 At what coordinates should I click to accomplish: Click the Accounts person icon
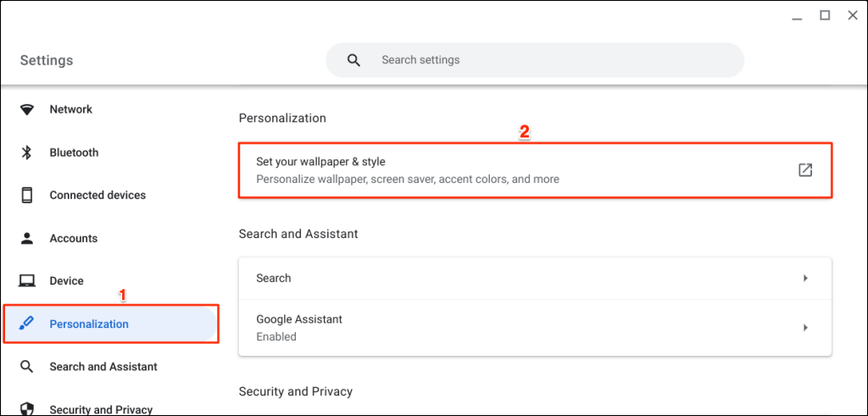pyautogui.click(x=27, y=238)
